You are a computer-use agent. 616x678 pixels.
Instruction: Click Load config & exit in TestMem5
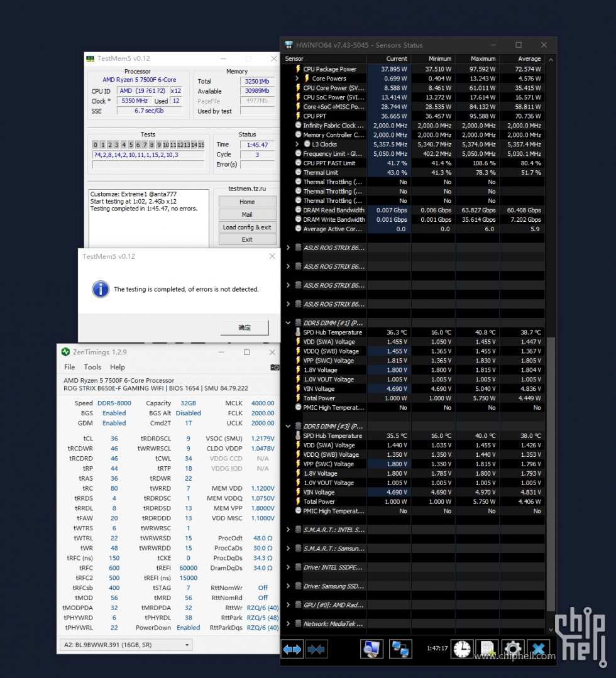[x=247, y=227]
